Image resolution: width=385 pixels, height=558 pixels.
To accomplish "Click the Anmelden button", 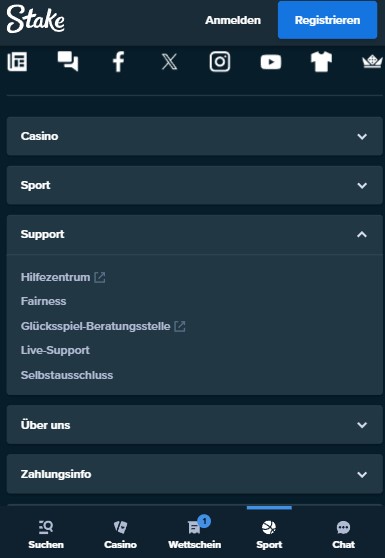I will point(233,20).
